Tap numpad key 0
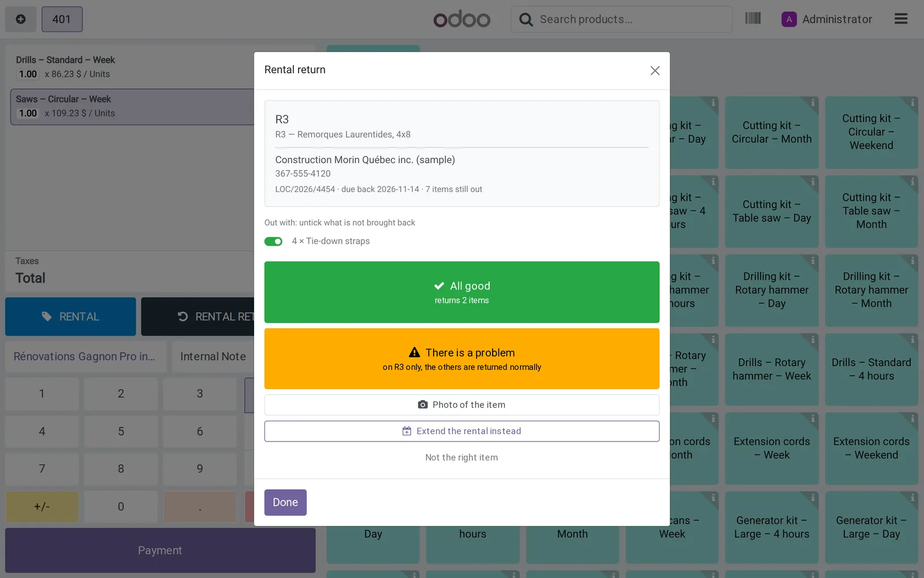 click(x=121, y=507)
